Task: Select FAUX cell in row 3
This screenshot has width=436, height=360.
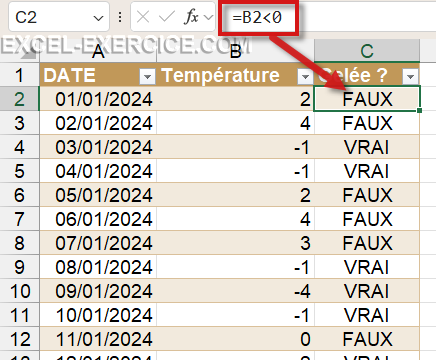Action: point(367,123)
